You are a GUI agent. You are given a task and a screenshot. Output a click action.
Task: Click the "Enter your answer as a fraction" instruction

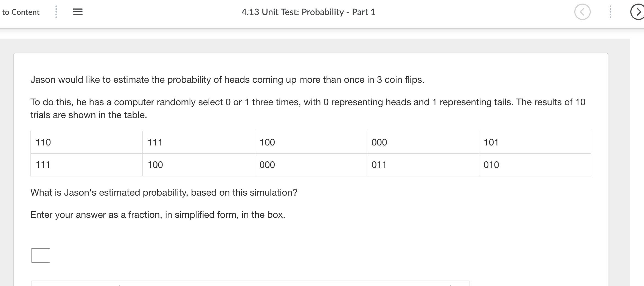pyautogui.click(x=158, y=215)
